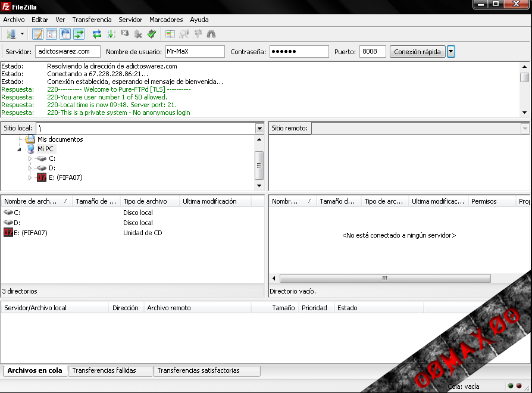Screen dimensions: 532x393
Task: Sort local files by Nombre de archivo
Action: tap(37, 201)
